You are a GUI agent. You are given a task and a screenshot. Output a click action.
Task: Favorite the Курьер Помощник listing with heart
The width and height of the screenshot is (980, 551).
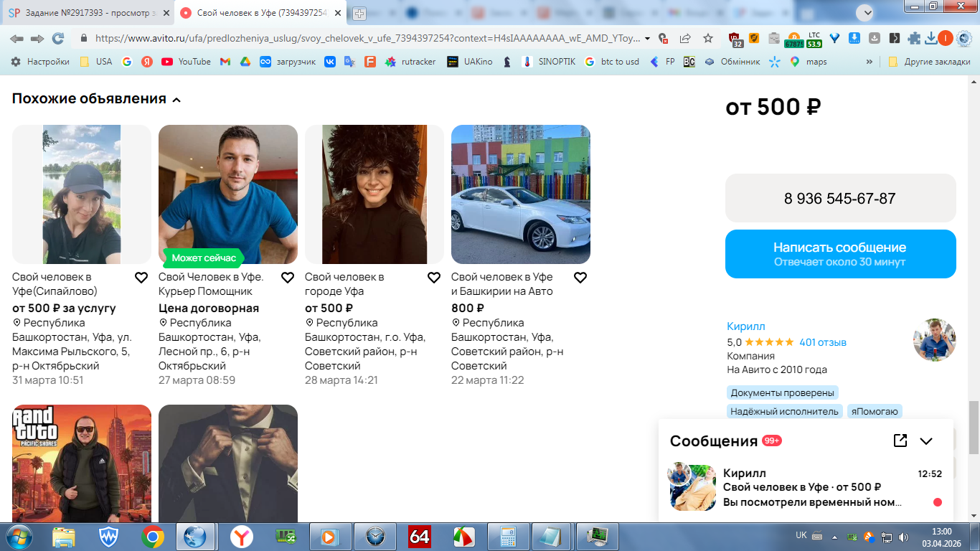[288, 278]
